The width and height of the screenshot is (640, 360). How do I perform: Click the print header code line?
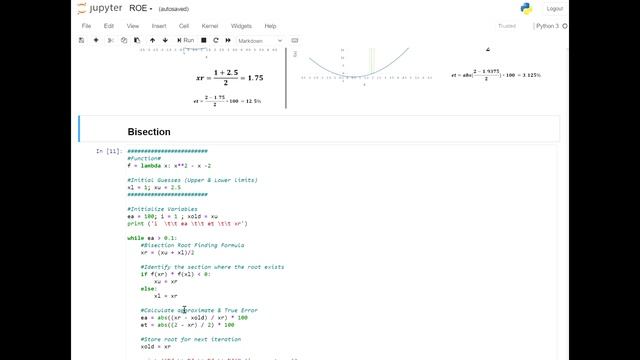tap(187, 224)
